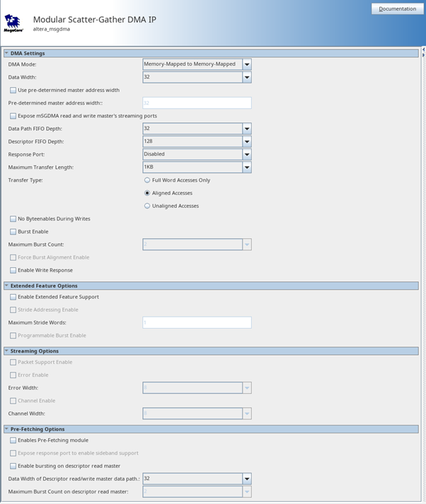This screenshot has width=426, height=504.
Task: Open Maximum Burst Count on descriptor read master dropdown
Action: (x=197, y=491)
